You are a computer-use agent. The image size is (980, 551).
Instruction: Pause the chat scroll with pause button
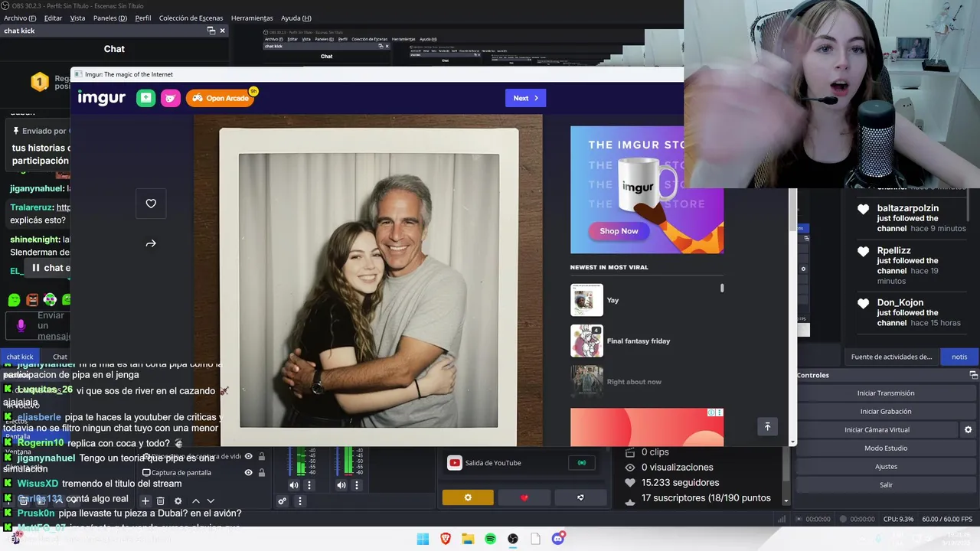[x=35, y=268]
